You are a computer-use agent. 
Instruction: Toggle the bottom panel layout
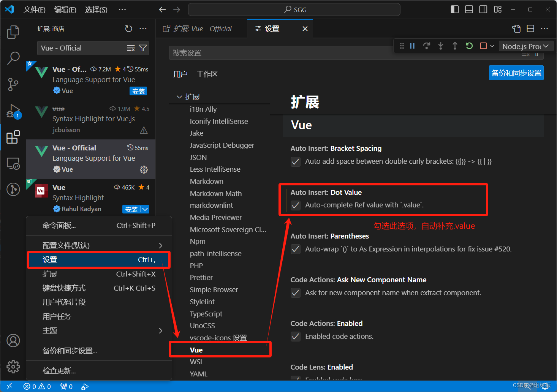pos(469,9)
